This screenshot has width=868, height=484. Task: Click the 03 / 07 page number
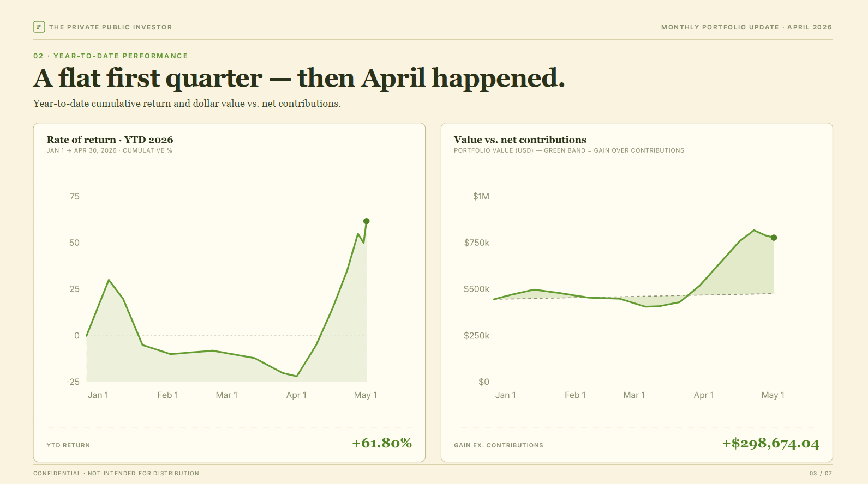pos(821,474)
